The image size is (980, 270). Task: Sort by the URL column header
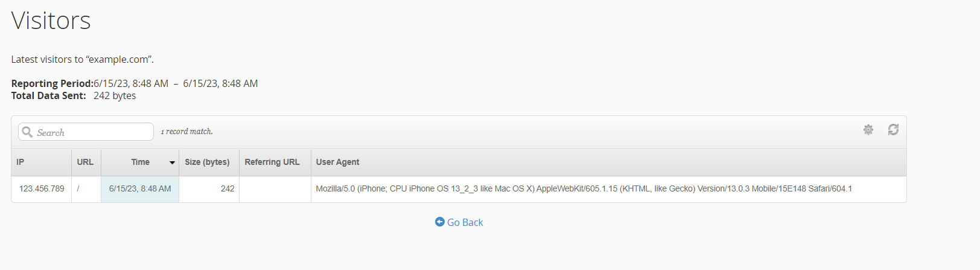click(x=85, y=162)
